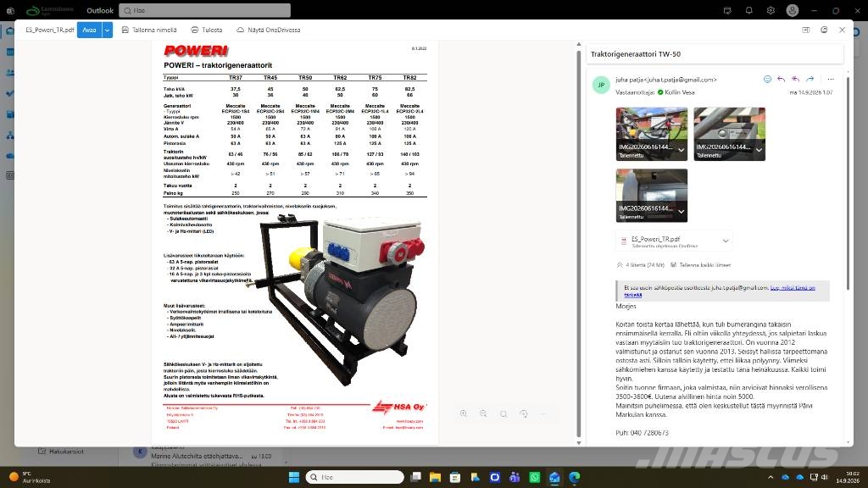Click the email body scrollbar
The width and height of the screenshot is (868, 488).
(x=848, y=183)
